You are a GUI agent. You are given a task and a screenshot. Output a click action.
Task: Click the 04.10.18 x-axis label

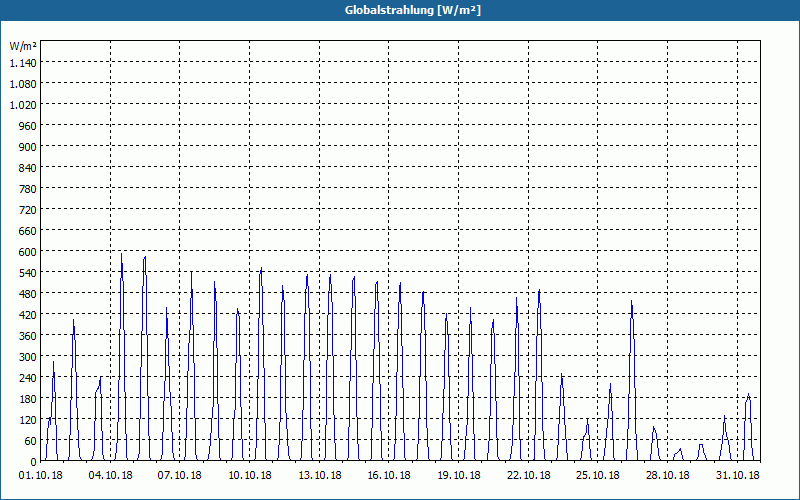pos(110,476)
